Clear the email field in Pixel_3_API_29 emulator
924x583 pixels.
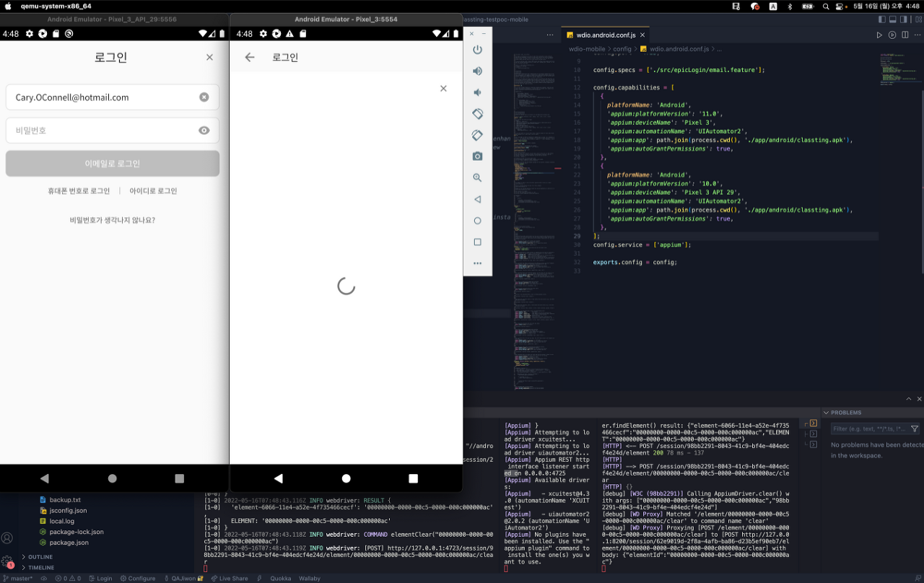click(x=204, y=97)
